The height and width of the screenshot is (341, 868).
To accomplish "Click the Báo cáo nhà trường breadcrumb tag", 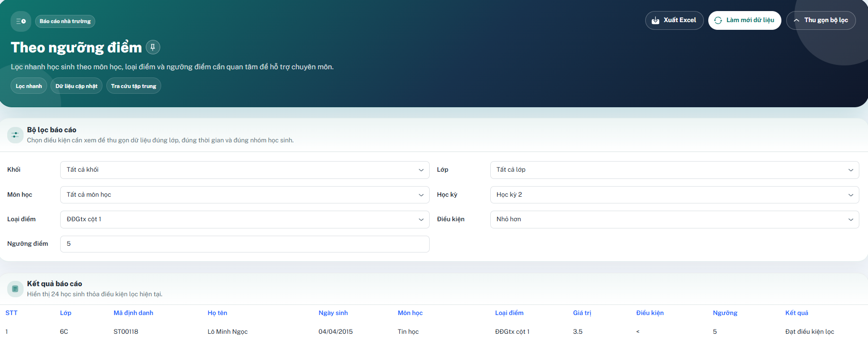I will 65,21.
